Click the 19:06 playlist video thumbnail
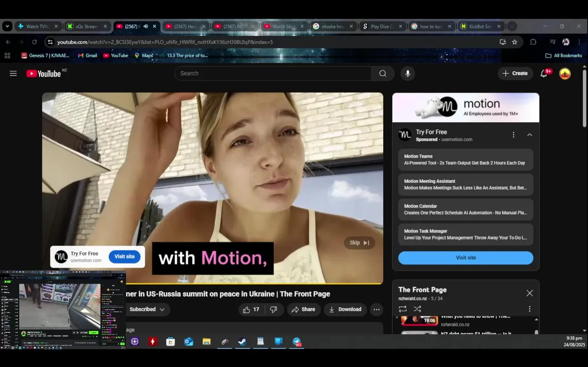 [419, 321]
